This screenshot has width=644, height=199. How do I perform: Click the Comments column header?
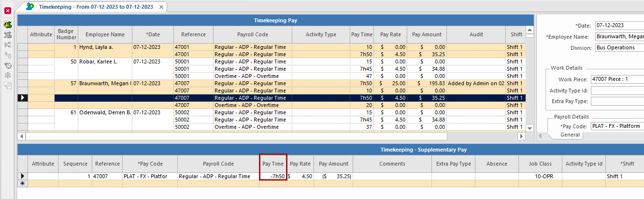(392, 164)
